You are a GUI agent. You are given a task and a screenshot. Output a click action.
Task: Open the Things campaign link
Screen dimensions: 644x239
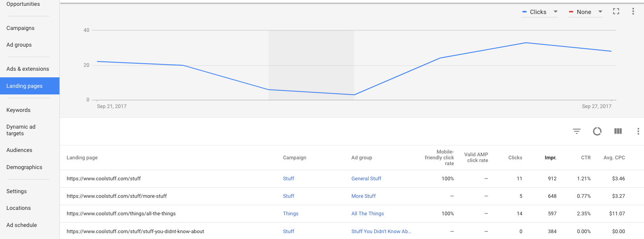point(291,214)
